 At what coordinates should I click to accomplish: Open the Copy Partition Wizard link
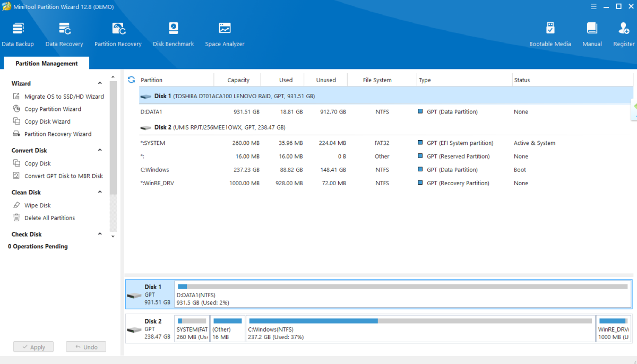(x=53, y=109)
